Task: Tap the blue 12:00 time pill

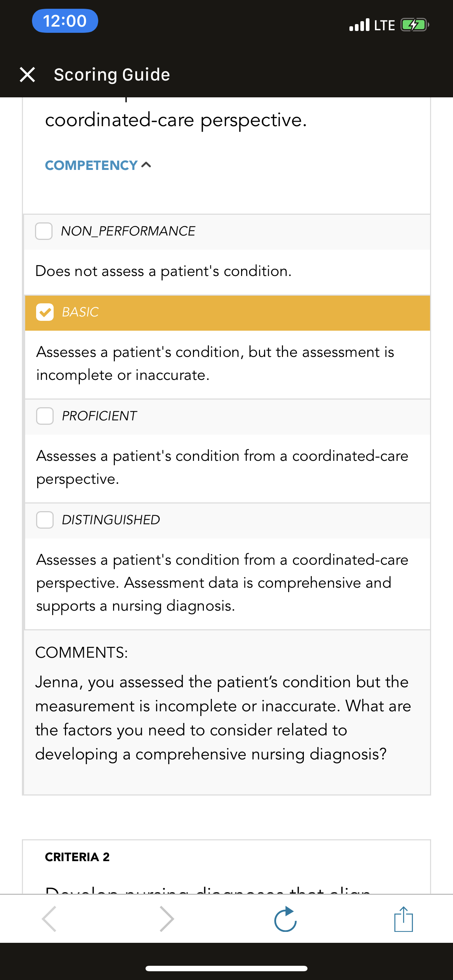Action: [65, 21]
